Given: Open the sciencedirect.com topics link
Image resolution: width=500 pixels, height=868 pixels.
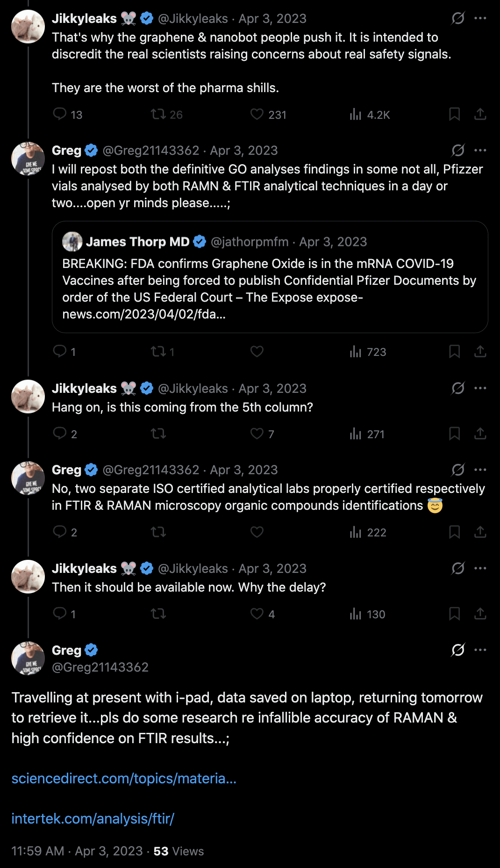Looking at the screenshot, I should 124,778.
